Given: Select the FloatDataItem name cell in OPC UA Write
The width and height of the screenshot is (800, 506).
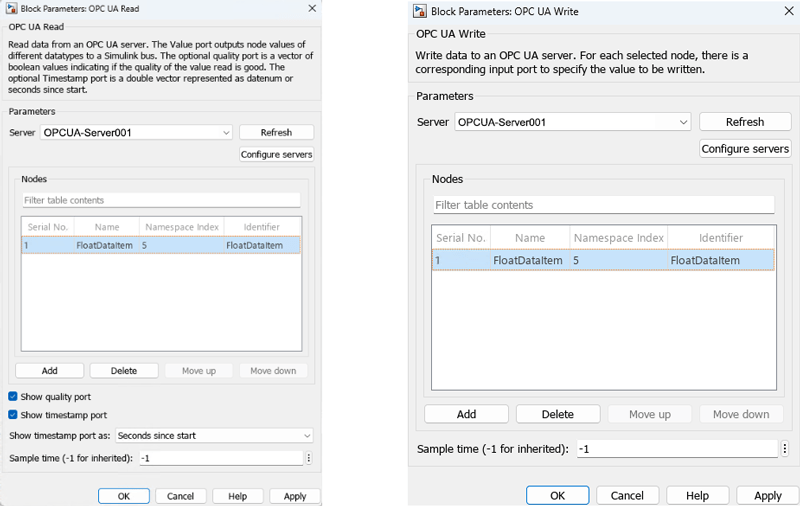Looking at the screenshot, I should [530, 260].
